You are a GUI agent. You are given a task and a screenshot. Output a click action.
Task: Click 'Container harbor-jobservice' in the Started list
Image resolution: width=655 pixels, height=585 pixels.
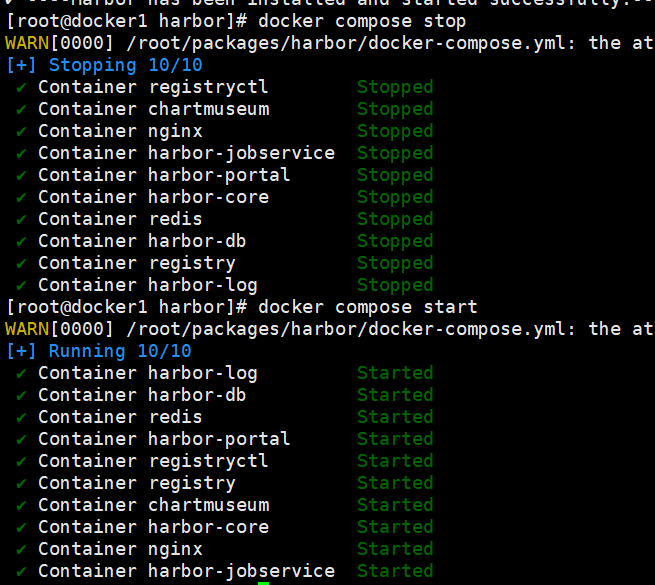tap(187, 571)
